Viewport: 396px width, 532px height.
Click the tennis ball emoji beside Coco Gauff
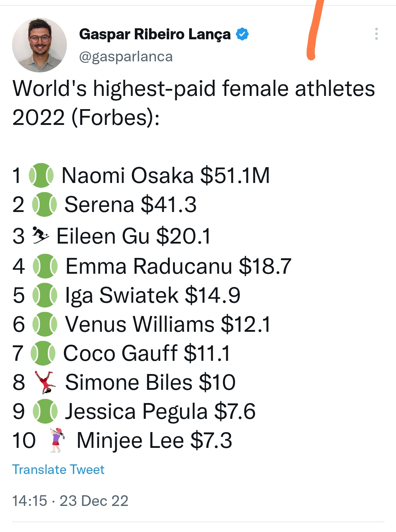[43, 353]
